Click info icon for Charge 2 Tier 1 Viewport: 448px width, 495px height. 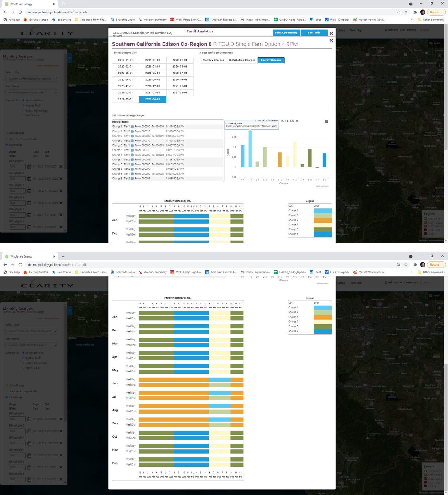point(132,136)
